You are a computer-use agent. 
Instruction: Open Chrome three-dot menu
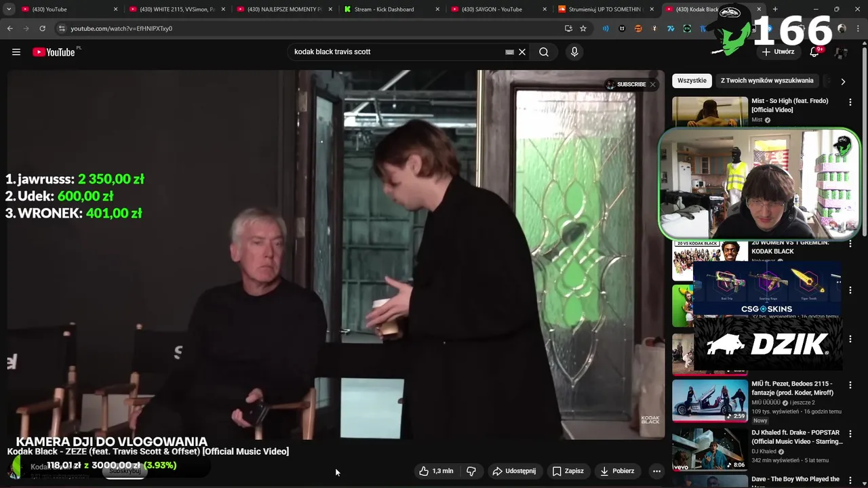coord(858,28)
